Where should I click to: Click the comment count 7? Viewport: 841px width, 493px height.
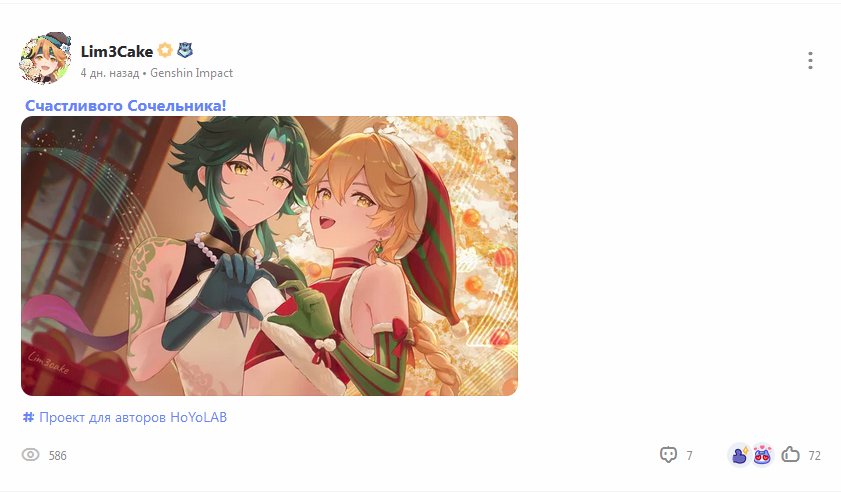click(689, 455)
